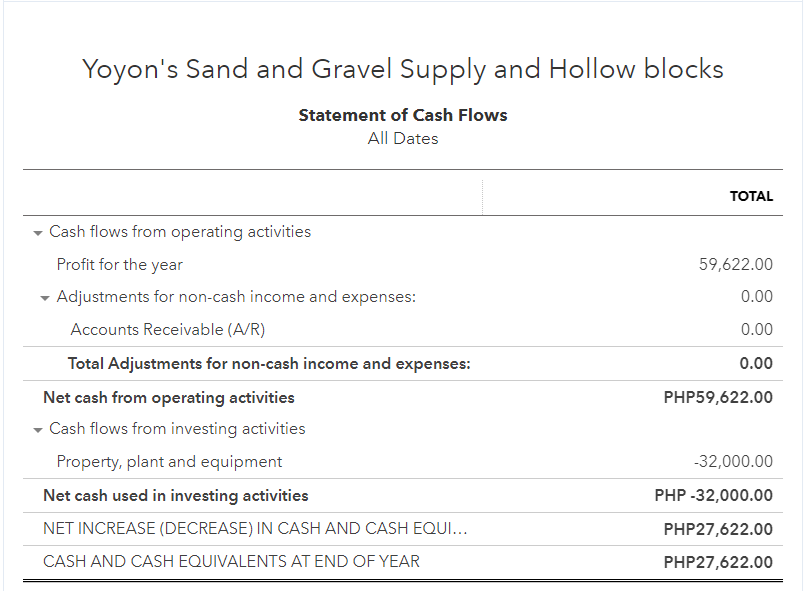Click the Total Adjustments for non-cash income label
The width and height of the screenshot is (808, 591).
(x=269, y=364)
